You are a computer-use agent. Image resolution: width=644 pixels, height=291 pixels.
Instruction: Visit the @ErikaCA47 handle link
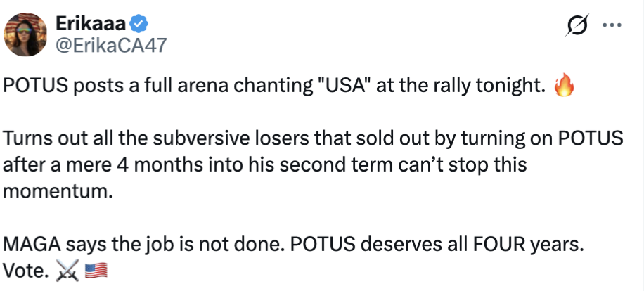click(111, 45)
